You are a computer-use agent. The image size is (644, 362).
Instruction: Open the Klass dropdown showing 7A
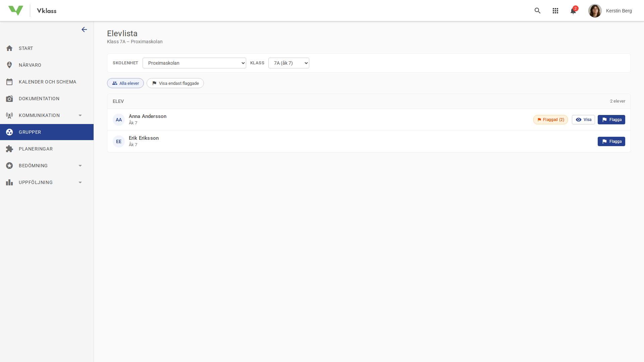pos(288,63)
